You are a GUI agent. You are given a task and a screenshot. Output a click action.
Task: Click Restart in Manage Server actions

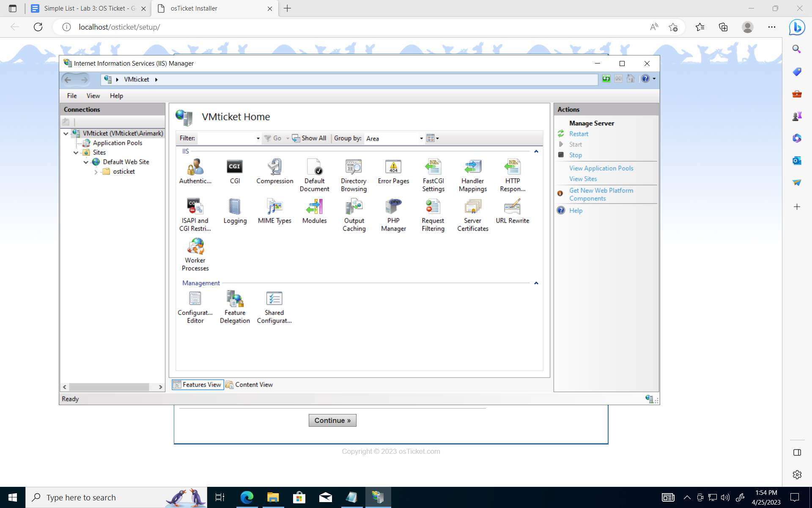pos(579,134)
